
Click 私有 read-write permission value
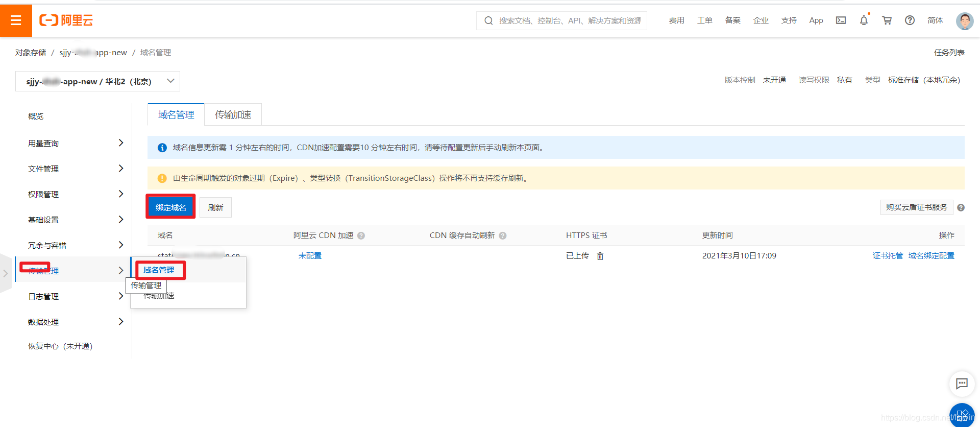(845, 80)
